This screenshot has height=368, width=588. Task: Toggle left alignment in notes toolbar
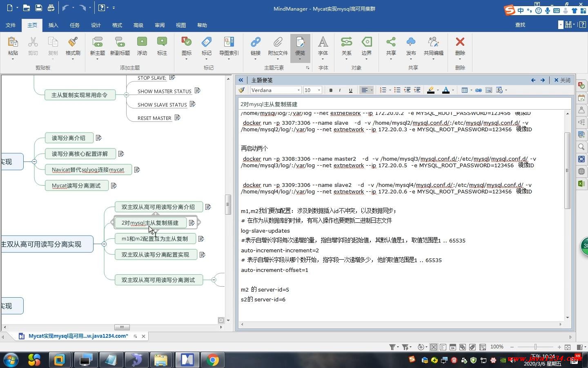(x=365, y=90)
